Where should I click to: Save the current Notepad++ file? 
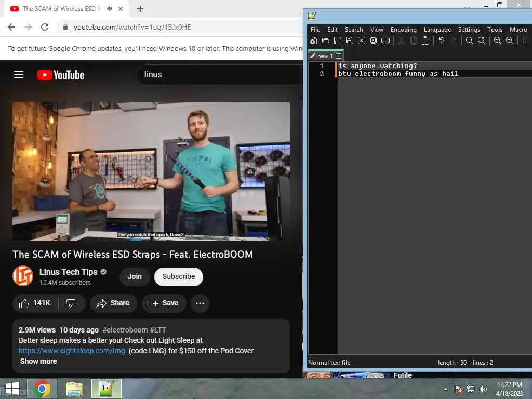tap(338, 41)
